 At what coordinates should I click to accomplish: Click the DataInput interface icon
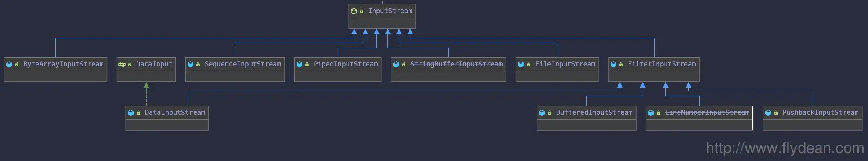(x=122, y=64)
